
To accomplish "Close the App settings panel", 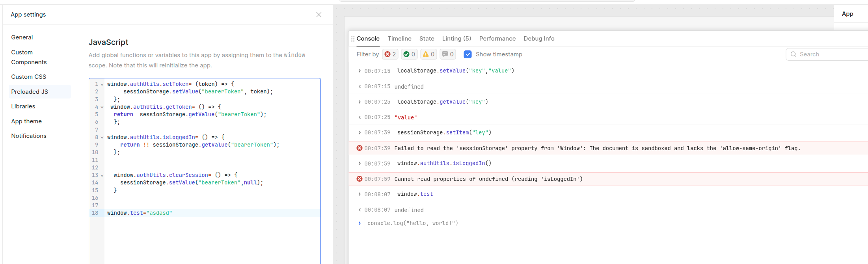I will 319,15.
